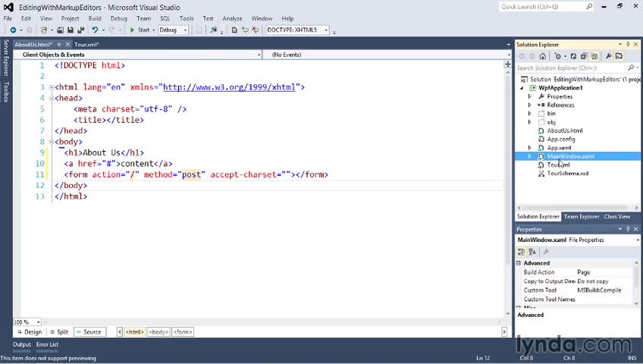Select AboutUs.html in Solution Explorer
The width and height of the screenshot is (643, 364).
(x=564, y=130)
